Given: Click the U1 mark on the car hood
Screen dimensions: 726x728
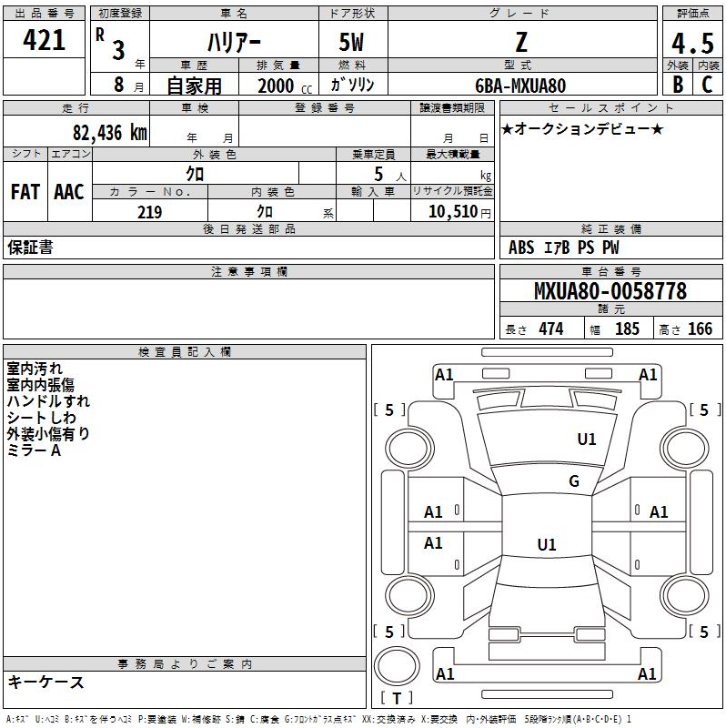Looking at the screenshot, I should coord(587,440).
